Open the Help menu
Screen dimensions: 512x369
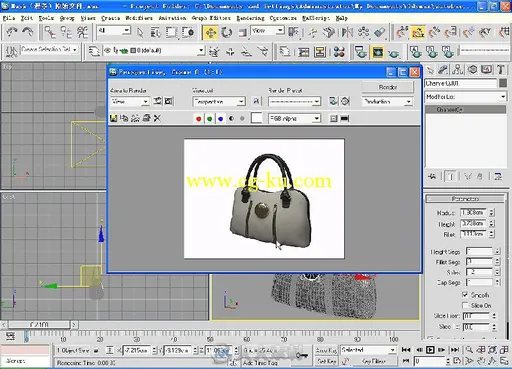[342, 18]
